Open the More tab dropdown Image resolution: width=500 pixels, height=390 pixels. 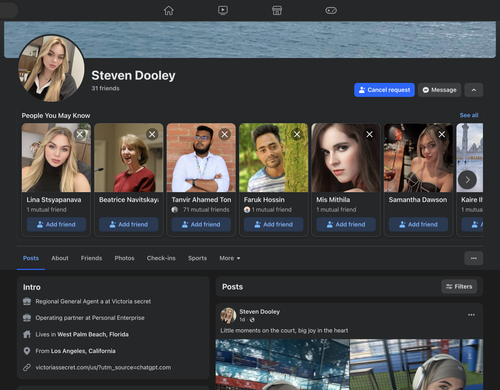230,258
